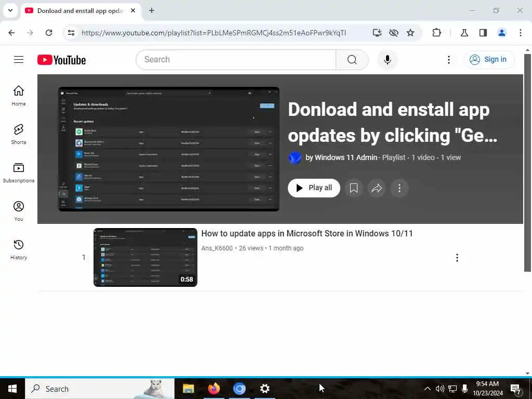The image size is (532, 399).
Task: Go back in browser
Action: click(x=11, y=33)
